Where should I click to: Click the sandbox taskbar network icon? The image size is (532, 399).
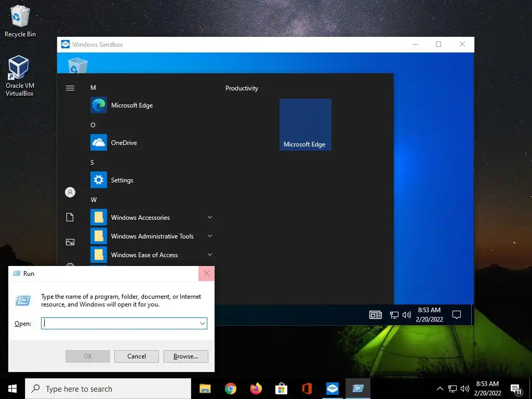tap(394, 315)
